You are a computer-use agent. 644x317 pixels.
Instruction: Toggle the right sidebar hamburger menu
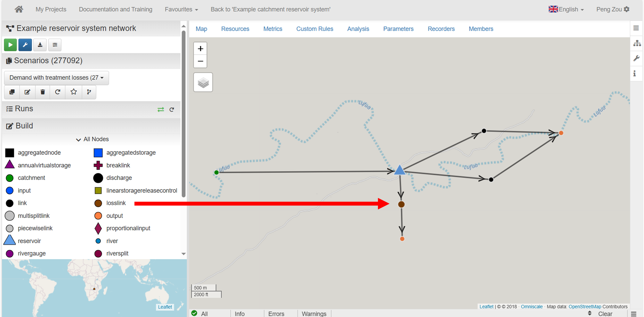tap(636, 28)
